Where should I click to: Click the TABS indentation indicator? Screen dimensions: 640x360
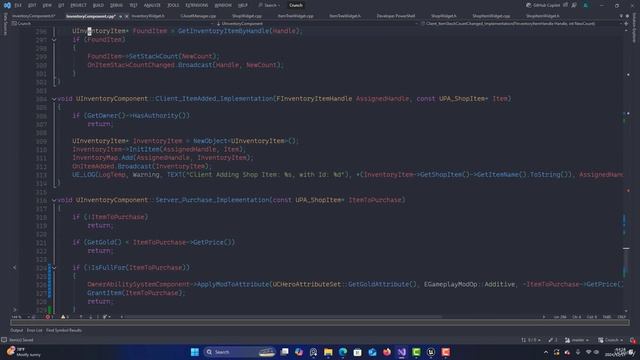point(607,317)
